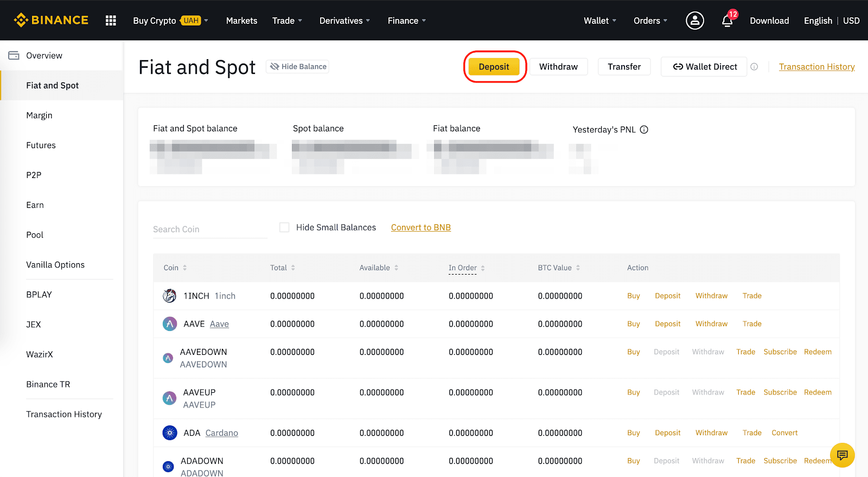Sort by Coin column arrows
The width and height of the screenshot is (868, 477).
(184, 268)
